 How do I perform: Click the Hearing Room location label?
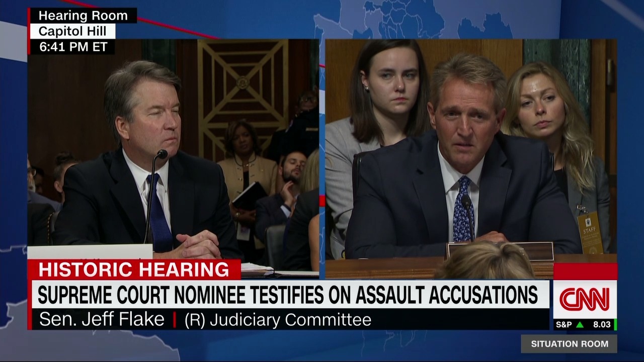click(83, 16)
